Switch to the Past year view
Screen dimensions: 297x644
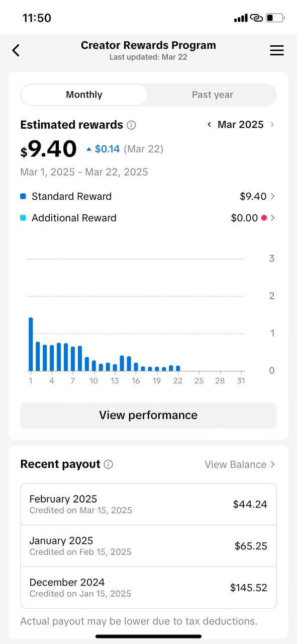click(213, 95)
